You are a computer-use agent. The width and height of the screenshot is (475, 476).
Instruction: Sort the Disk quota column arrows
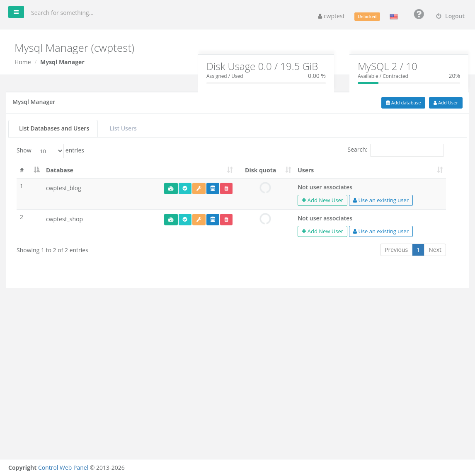[288, 170]
